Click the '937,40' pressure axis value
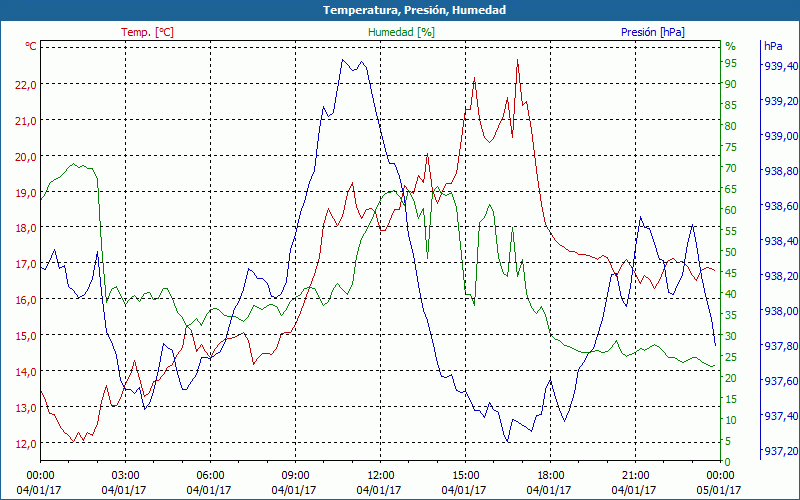The width and height of the screenshot is (800, 500). click(x=781, y=416)
